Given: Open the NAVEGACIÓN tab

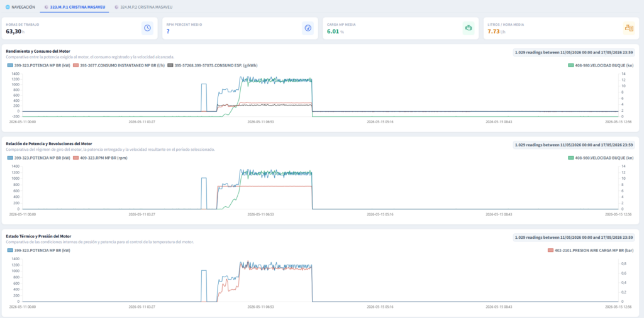Looking at the screenshot, I should [21, 8].
